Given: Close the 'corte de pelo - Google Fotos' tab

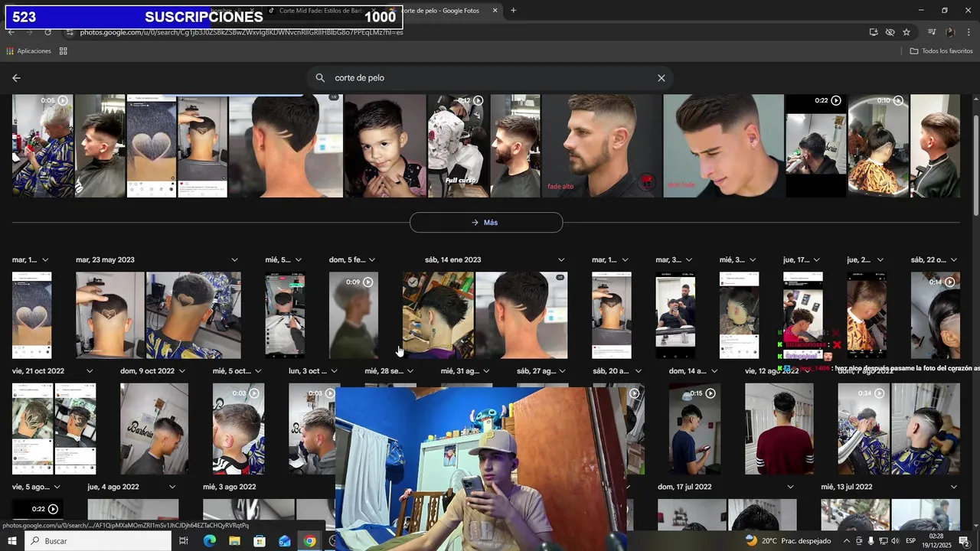Looking at the screenshot, I should pos(495,11).
